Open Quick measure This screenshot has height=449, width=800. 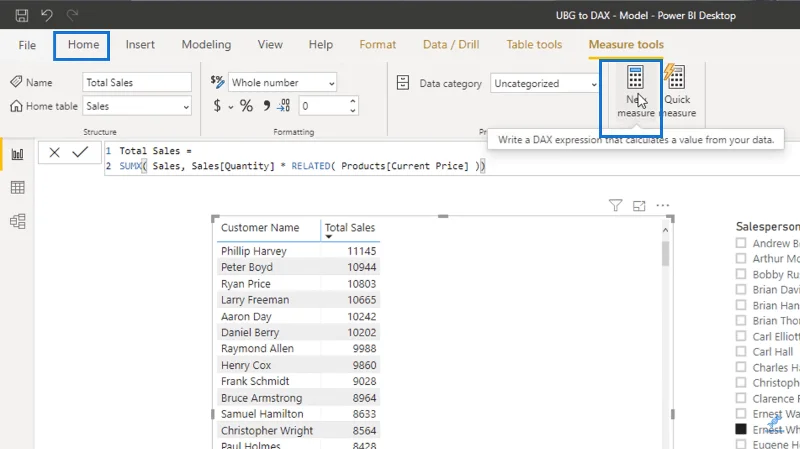click(x=678, y=92)
